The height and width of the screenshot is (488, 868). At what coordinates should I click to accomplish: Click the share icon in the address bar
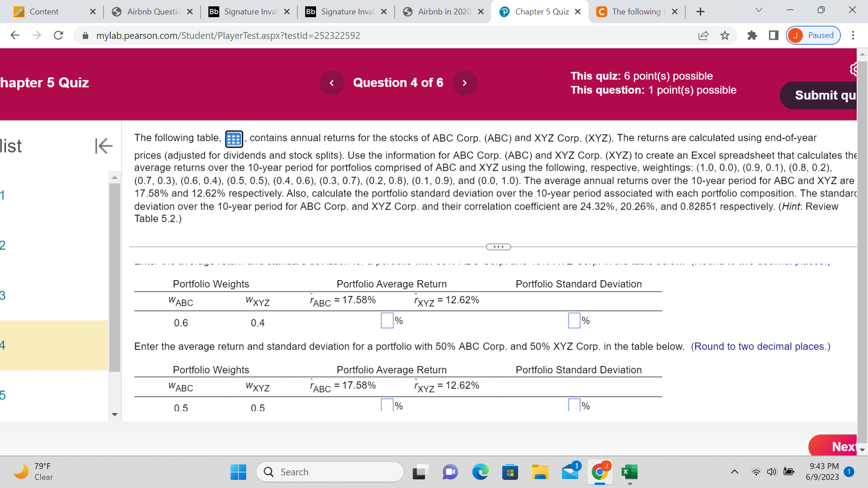pos(703,35)
